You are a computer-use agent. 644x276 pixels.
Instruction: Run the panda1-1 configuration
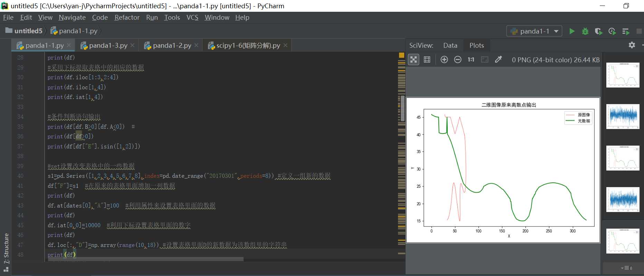(572, 31)
